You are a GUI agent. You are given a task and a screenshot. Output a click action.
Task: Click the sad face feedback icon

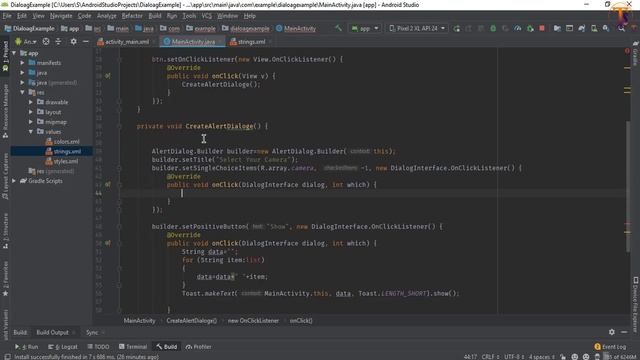586,357
